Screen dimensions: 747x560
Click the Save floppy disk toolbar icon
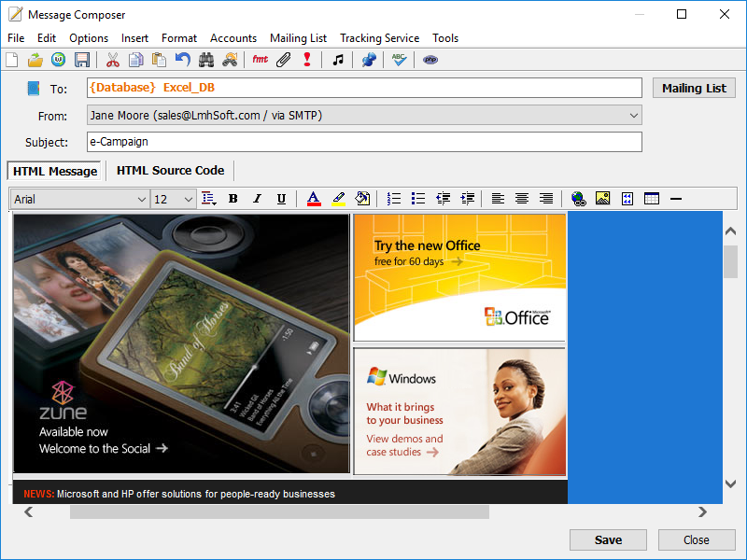coord(82,60)
